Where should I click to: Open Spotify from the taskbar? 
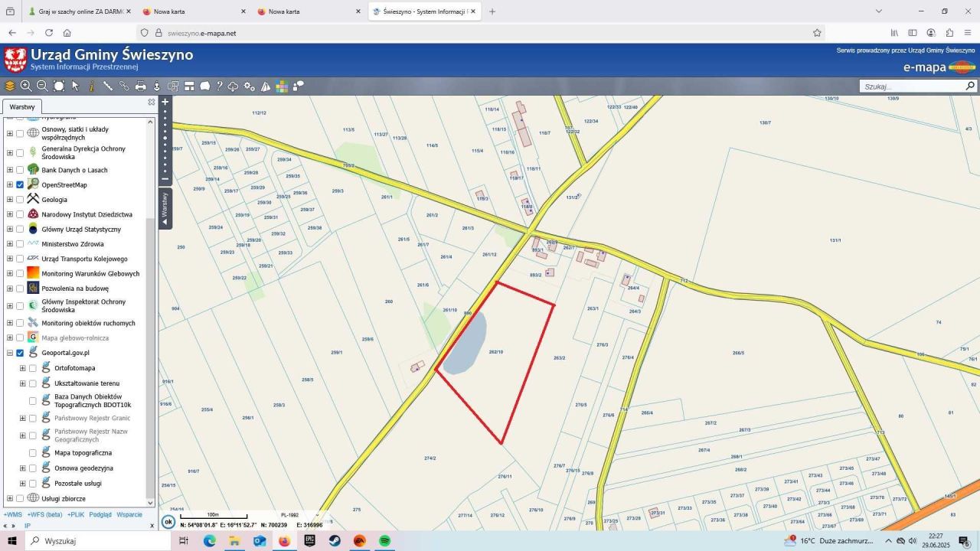[x=385, y=541]
